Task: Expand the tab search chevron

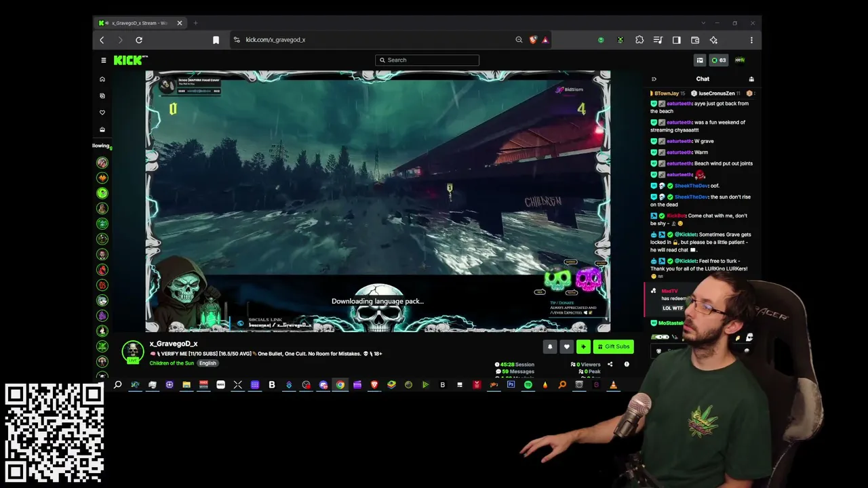Action: coord(703,23)
